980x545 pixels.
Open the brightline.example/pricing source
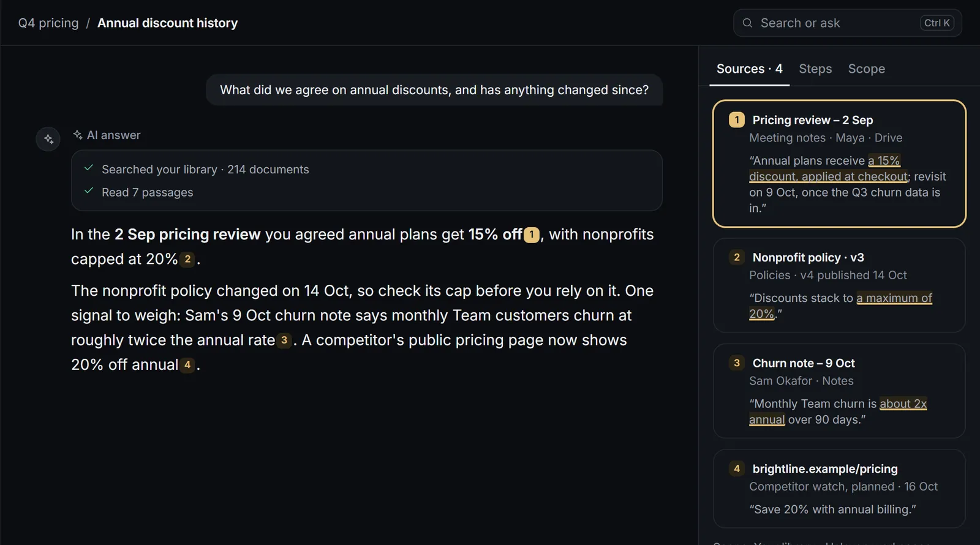coord(839,489)
